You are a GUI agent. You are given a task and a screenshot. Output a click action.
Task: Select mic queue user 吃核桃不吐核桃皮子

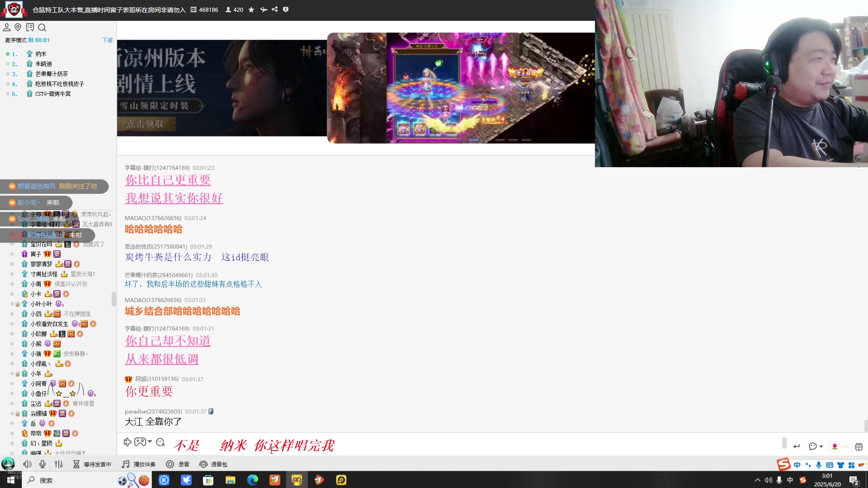pos(60,84)
